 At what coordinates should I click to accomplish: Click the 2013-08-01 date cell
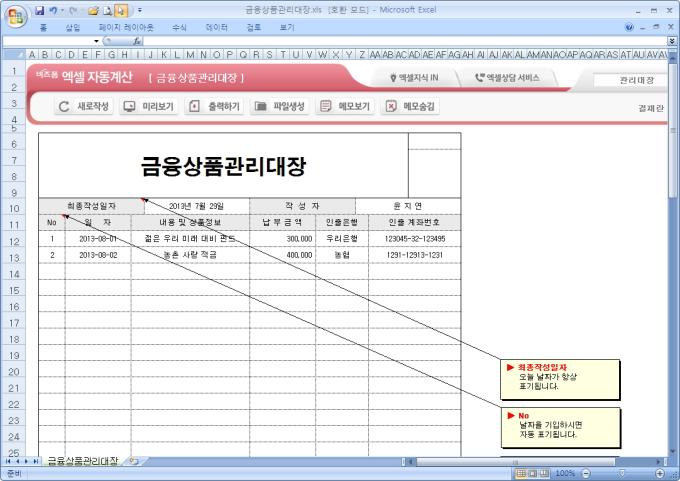[x=98, y=239]
